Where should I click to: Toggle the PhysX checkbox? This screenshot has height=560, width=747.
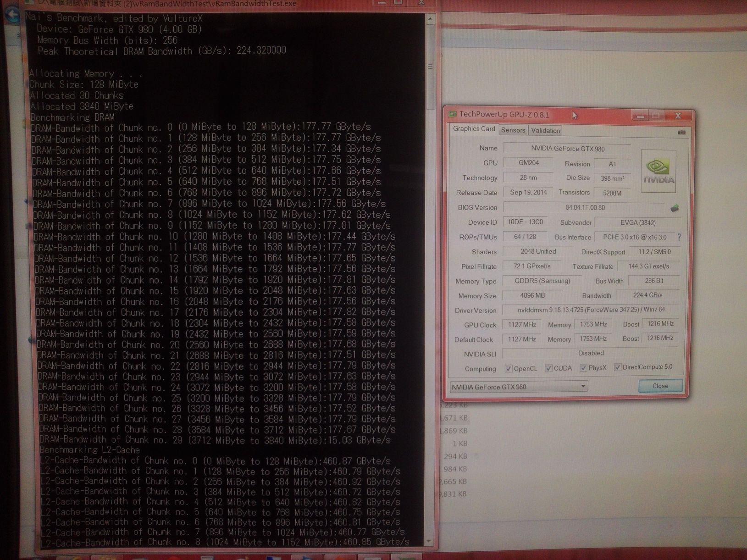tap(583, 368)
